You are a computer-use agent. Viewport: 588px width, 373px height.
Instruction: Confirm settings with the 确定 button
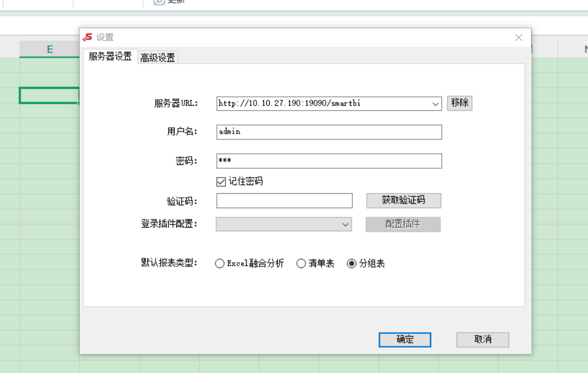[405, 340]
